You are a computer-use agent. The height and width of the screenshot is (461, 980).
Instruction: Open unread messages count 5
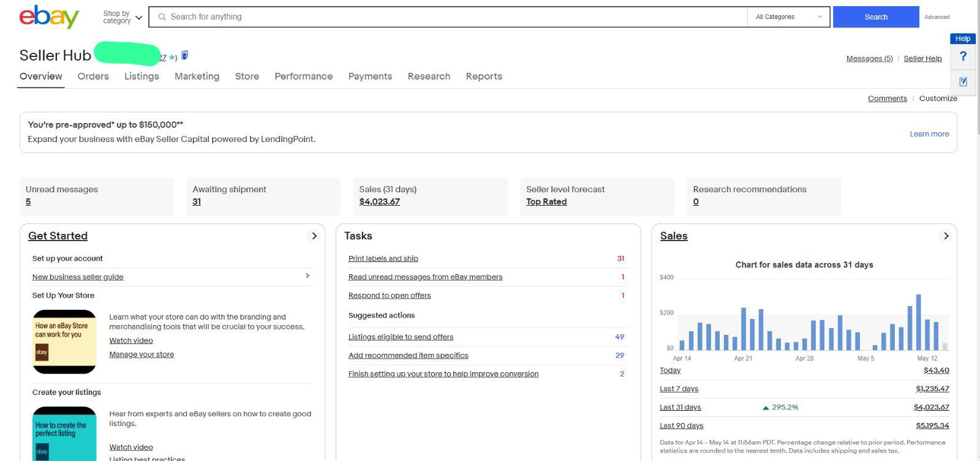(x=28, y=202)
